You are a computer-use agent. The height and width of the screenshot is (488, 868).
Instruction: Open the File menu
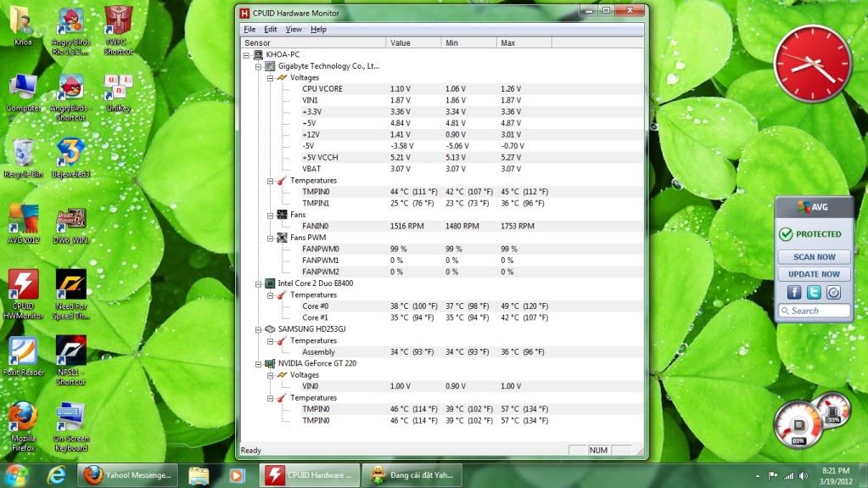[249, 30]
